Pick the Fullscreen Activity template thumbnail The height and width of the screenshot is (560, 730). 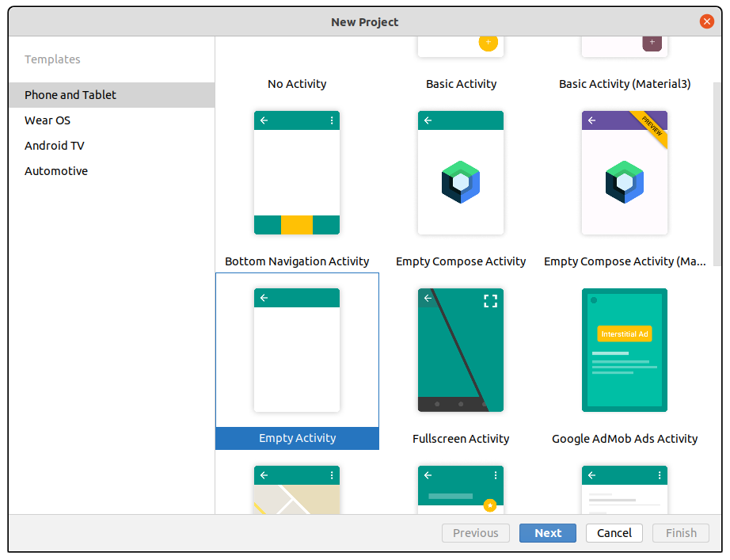[x=461, y=350]
